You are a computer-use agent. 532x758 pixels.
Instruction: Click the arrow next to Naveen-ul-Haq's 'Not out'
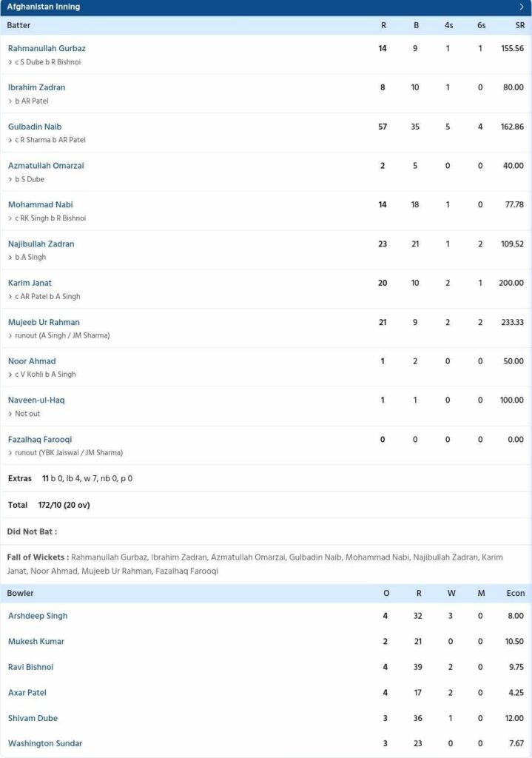tap(10, 414)
